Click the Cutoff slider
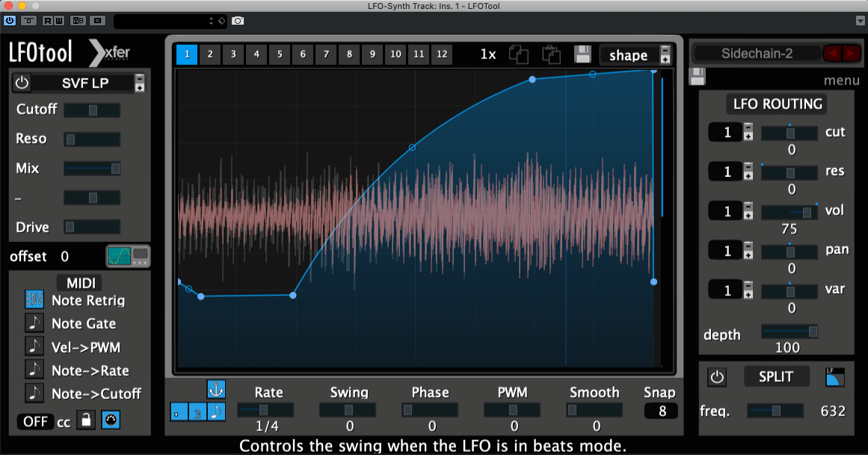Screen dimensions: 868x455 pyautogui.click(x=92, y=110)
